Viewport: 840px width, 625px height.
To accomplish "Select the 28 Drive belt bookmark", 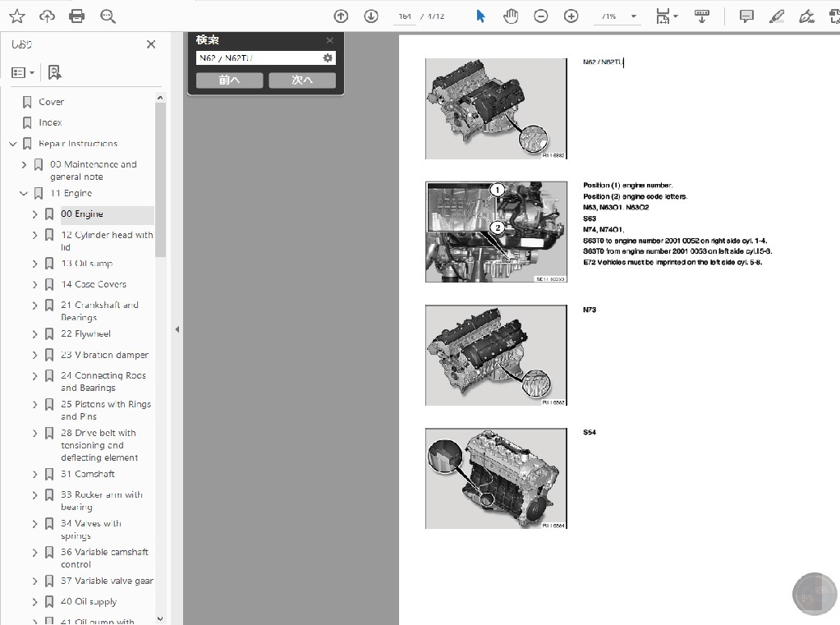I will [x=99, y=445].
